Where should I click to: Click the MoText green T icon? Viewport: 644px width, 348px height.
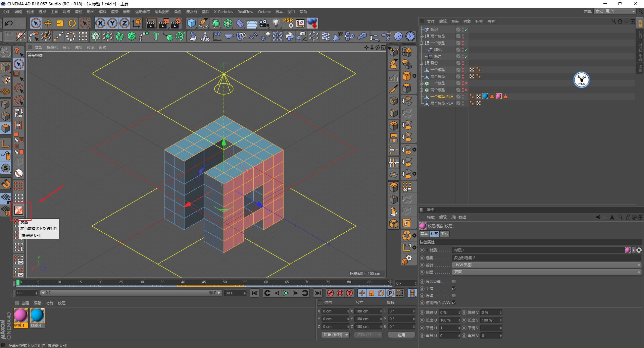(x=156, y=36)
